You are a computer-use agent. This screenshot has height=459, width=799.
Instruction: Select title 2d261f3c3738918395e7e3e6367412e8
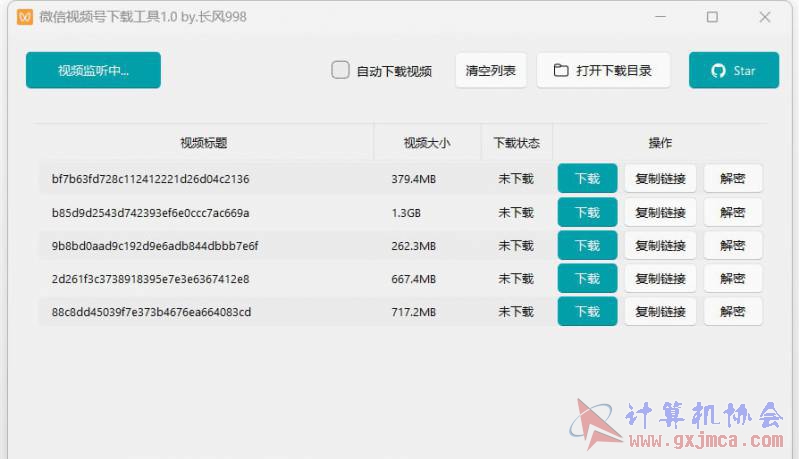pyautogui.click(x=150, y=279)
